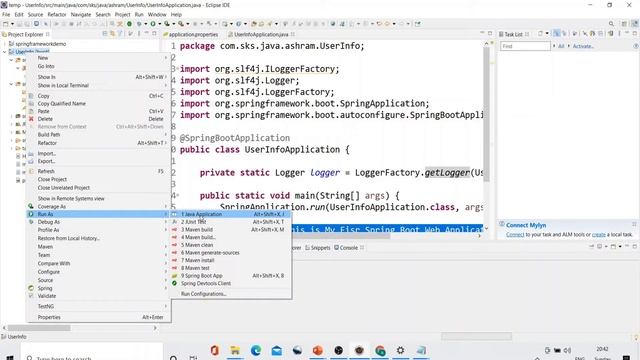Screen dimensions: 640x360
Task: Choose Coverage As in context menu
Action: (x=98, y=207)
